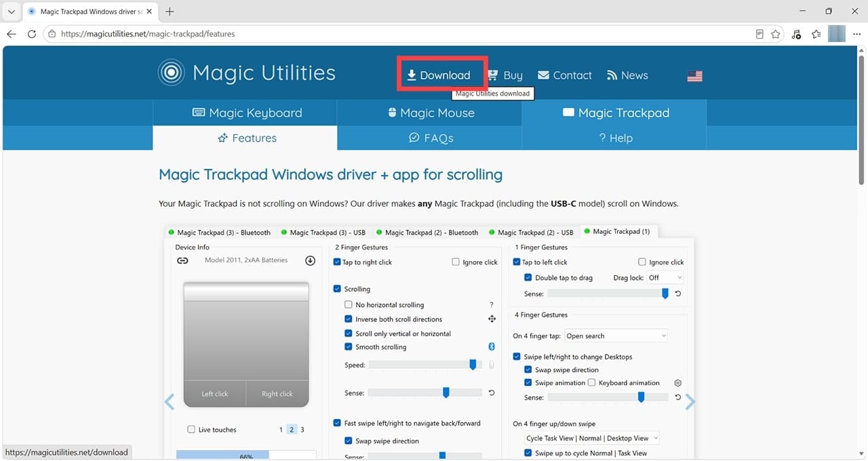868x461 pixels.
Task: Click the Sense slider in 1 Finger Gestures
Action: click(x=608, y=294)
